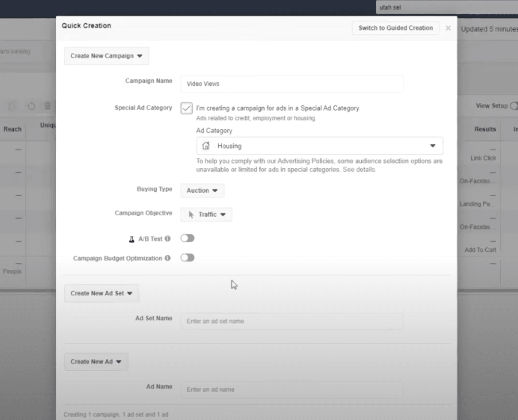Toggle View Setup in background page
Screen dimensions: 518x420
coord(514,106)
